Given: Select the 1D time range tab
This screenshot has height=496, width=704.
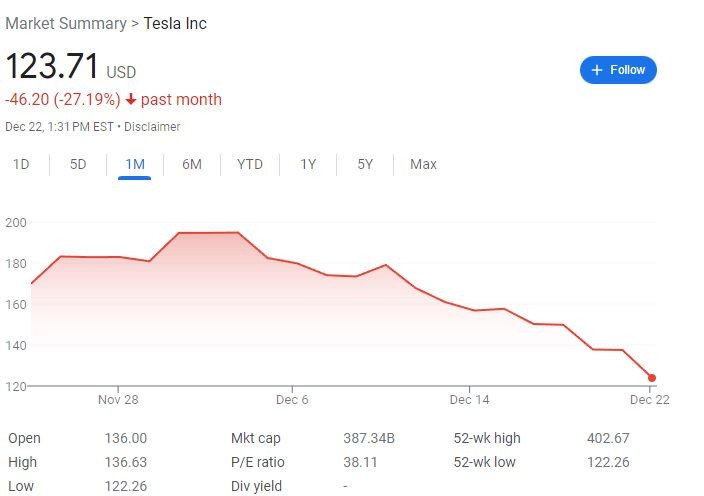Looking at the screenshot, I should 21,164.
